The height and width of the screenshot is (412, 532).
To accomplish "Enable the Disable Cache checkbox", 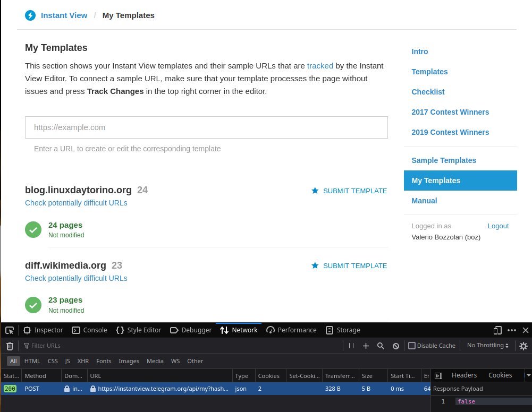I will (411, 346).
